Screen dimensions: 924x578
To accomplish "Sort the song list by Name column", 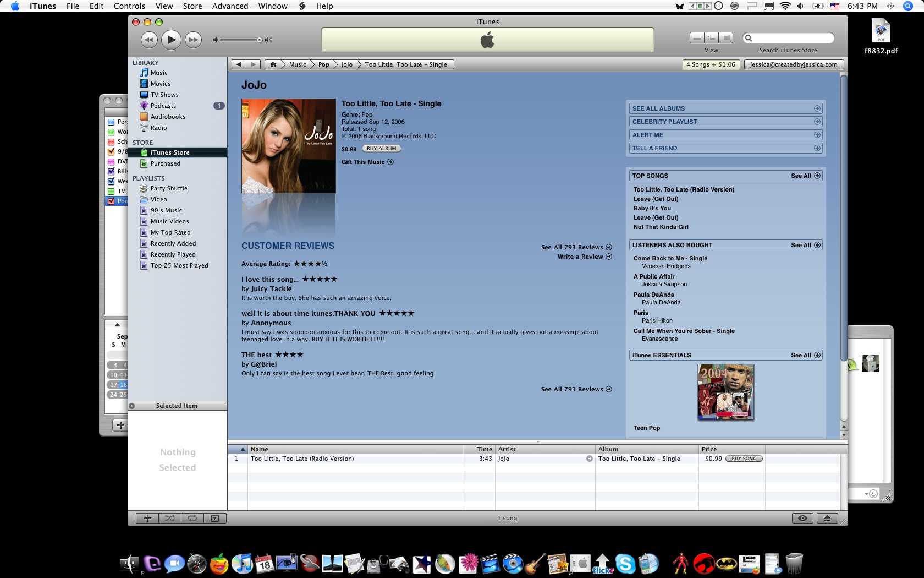I will point(355,449).
